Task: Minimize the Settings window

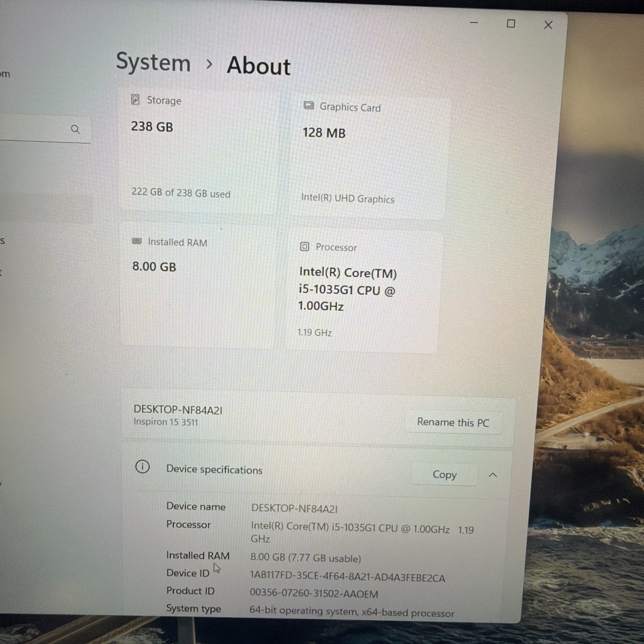Action: click(474, 23)
